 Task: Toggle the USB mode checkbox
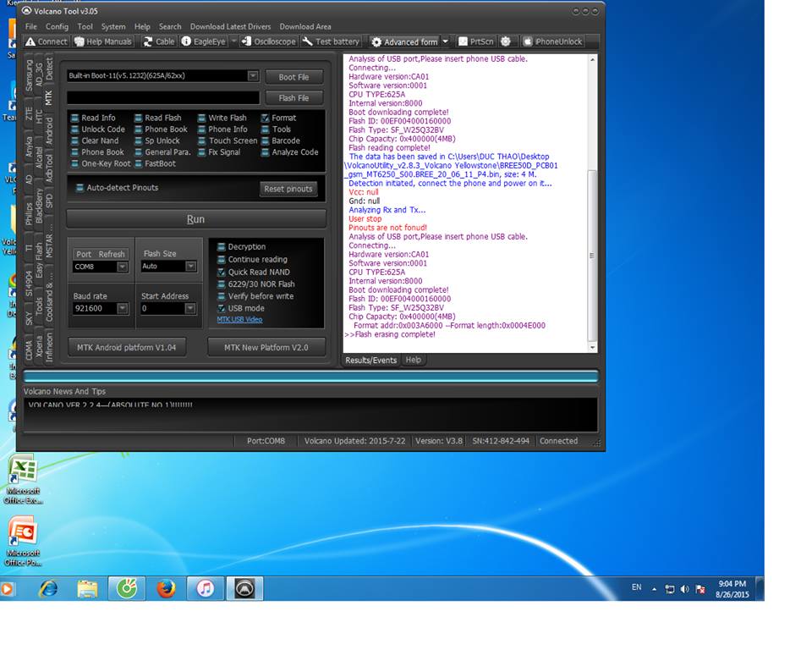221,308
